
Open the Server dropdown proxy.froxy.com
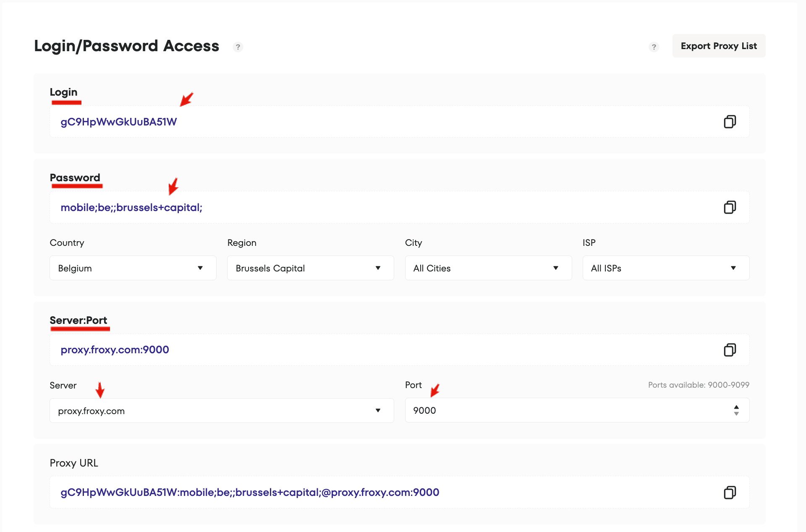click(222, 410)
